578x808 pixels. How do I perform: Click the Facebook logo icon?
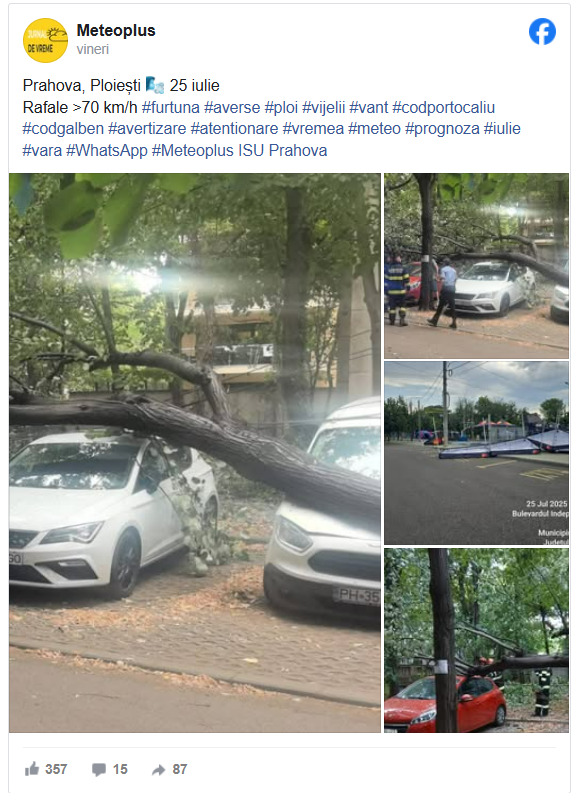[542, 31]
